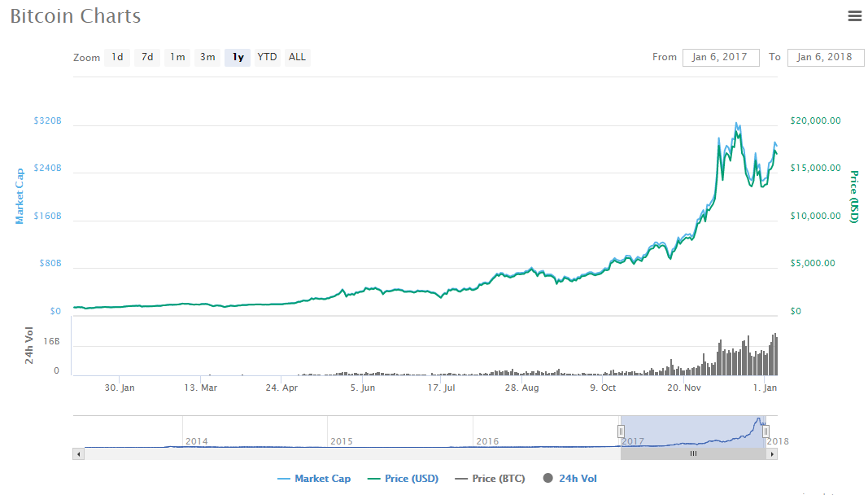Click the 2014 label in navigator
The image size is (868, 495).
pyautogui.click(x=197, y=441)
